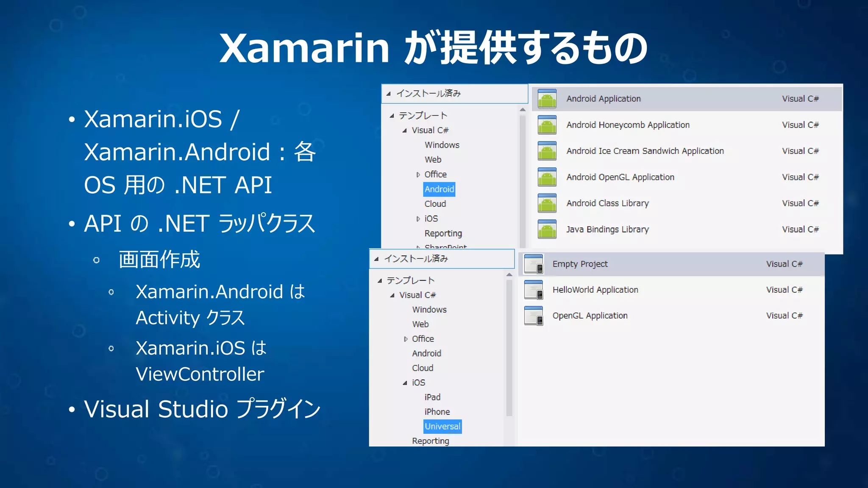Collapse the expanded iOS node in lower tree
The width and height of the screenshot is (868, 488).
point(405,383)
